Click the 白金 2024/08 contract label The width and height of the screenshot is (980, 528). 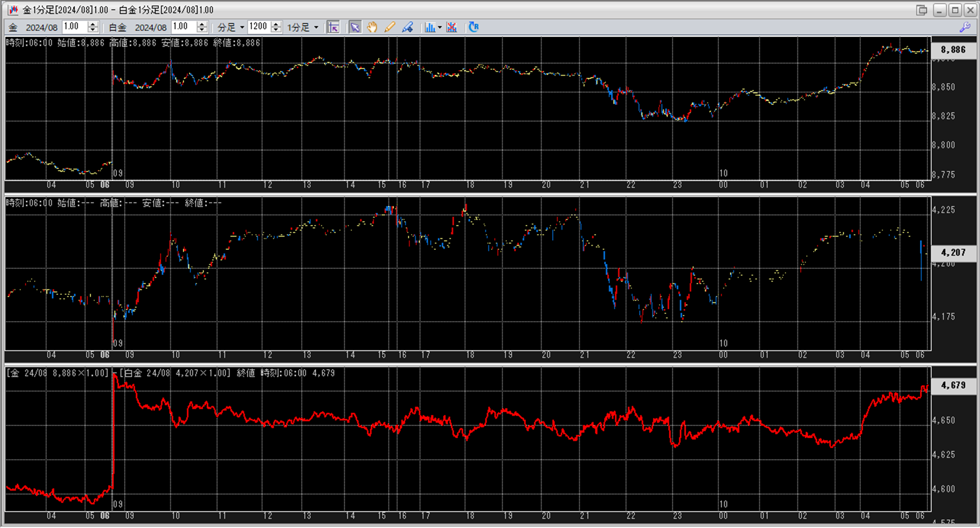137,27
